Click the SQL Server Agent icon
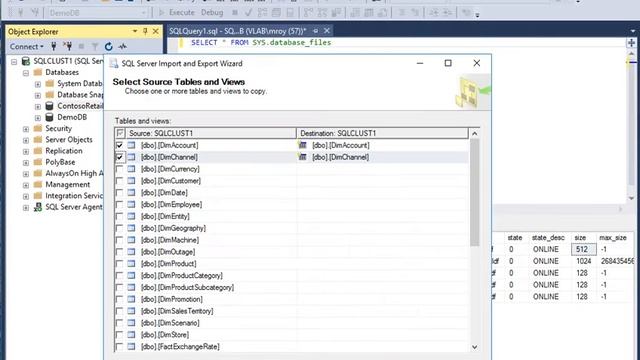Image resolution: width=640 pixels, height=360 pixels. click(38, 207)
